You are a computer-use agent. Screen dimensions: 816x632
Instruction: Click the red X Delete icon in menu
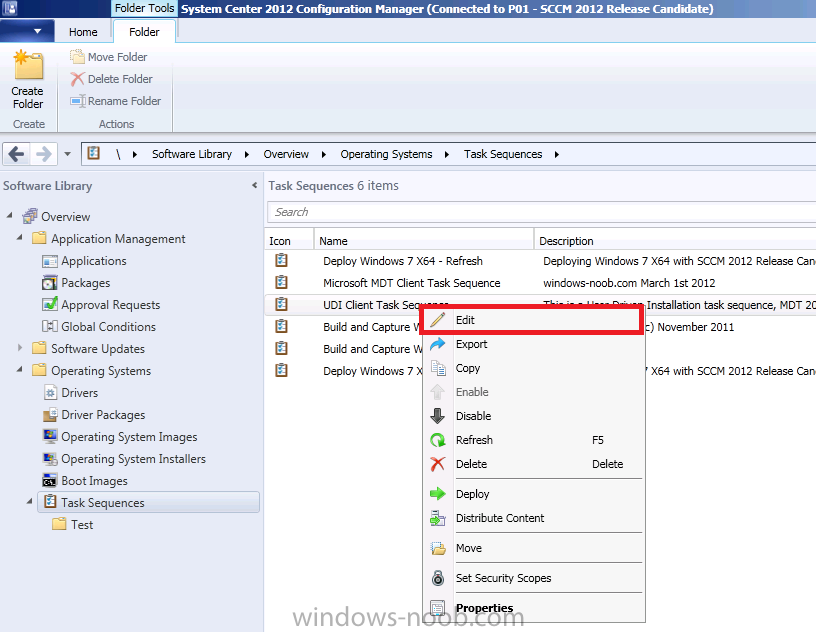(438, 464)
